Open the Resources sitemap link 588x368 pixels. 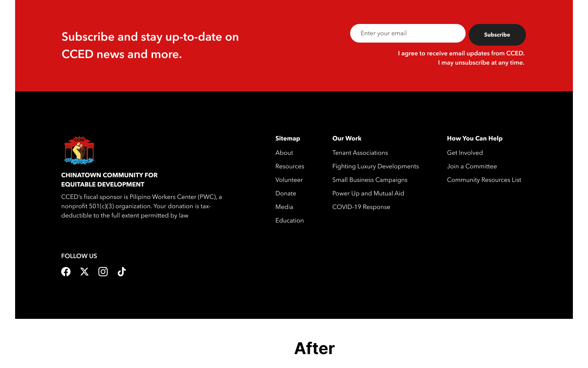(290, 166)
